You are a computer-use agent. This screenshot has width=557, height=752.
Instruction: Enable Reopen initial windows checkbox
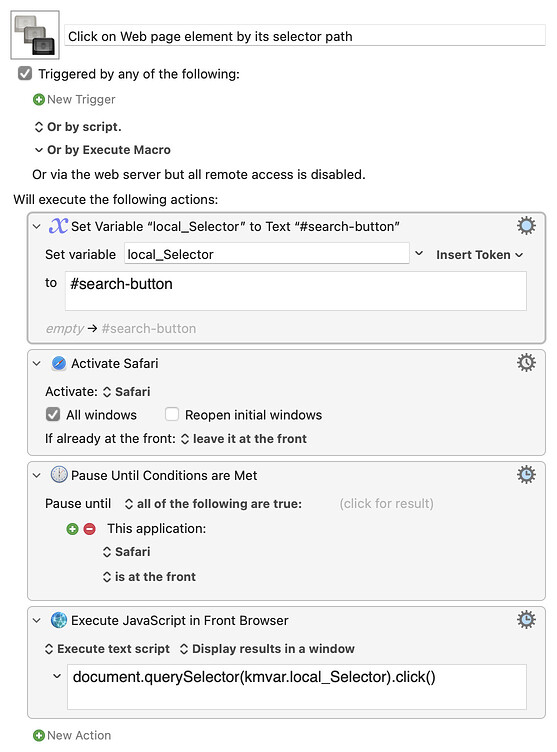(x=172, y=414)
